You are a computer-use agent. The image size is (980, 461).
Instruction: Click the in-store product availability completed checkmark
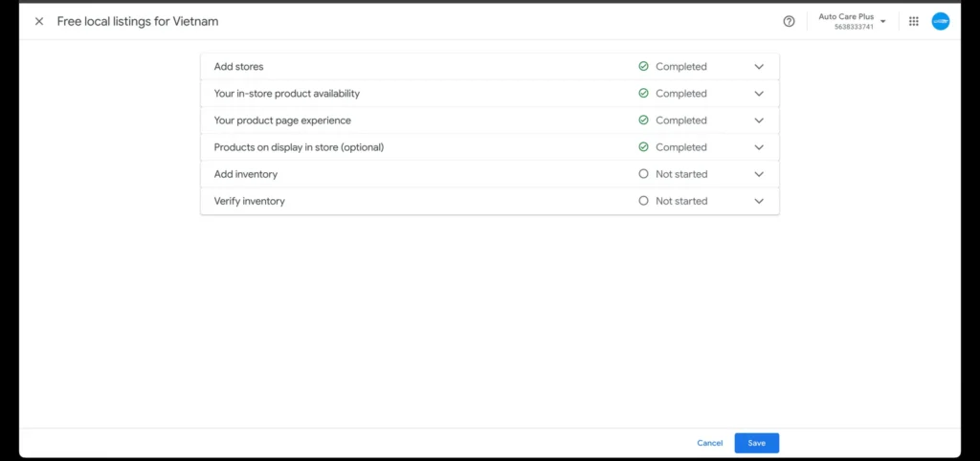click(643, 94)
